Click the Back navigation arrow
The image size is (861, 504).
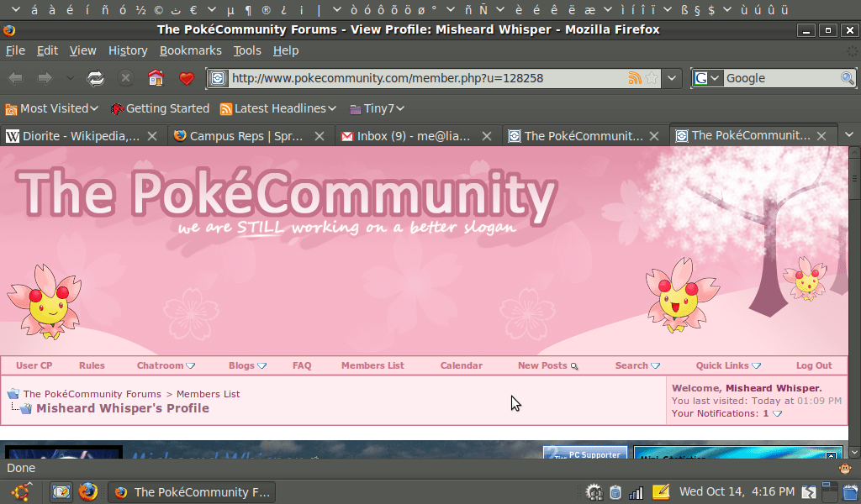click(x=16, y=78)
